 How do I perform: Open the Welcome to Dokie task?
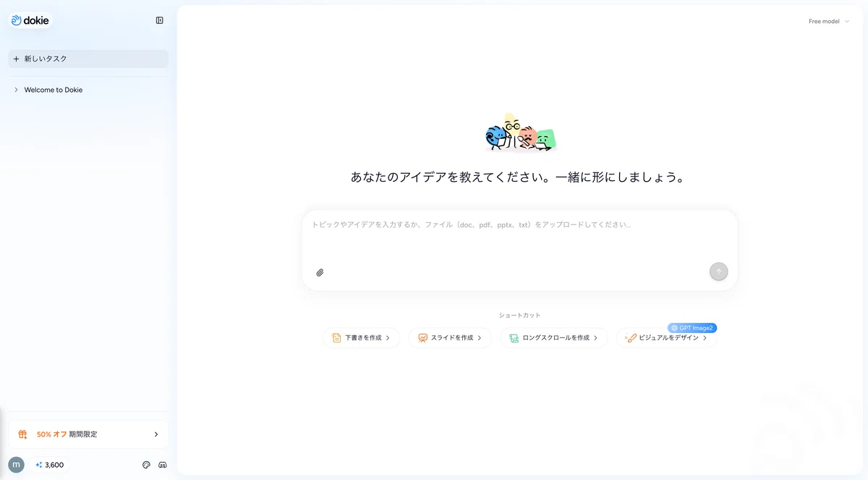pos(54,90)
